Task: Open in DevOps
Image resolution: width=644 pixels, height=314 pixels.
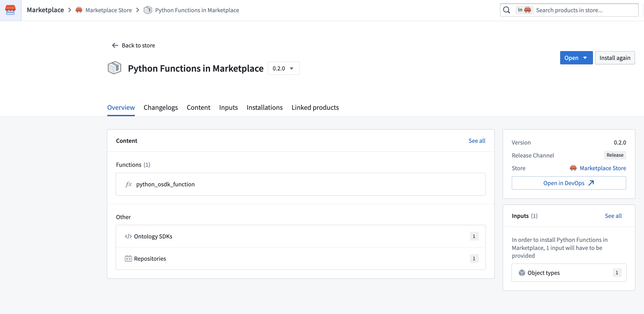Action: (x=568, y=183)
